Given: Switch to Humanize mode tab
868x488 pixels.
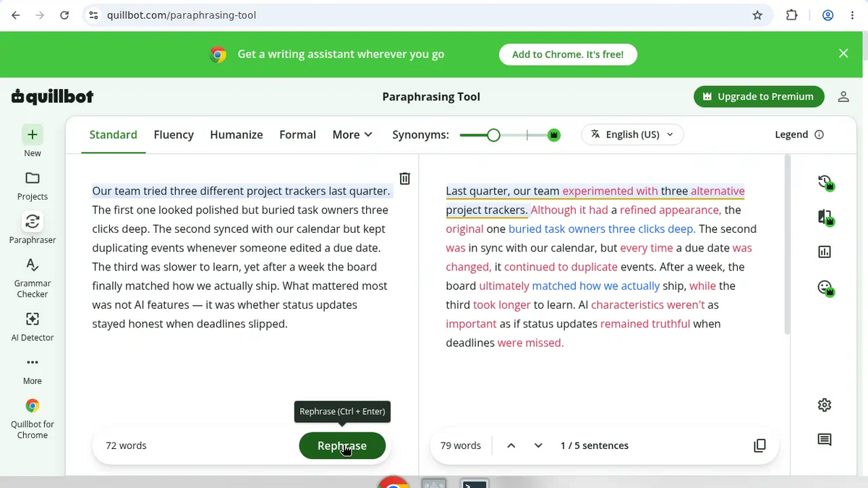Looking at the screenshot, I should pyautogui.click(x=237, y=134).
